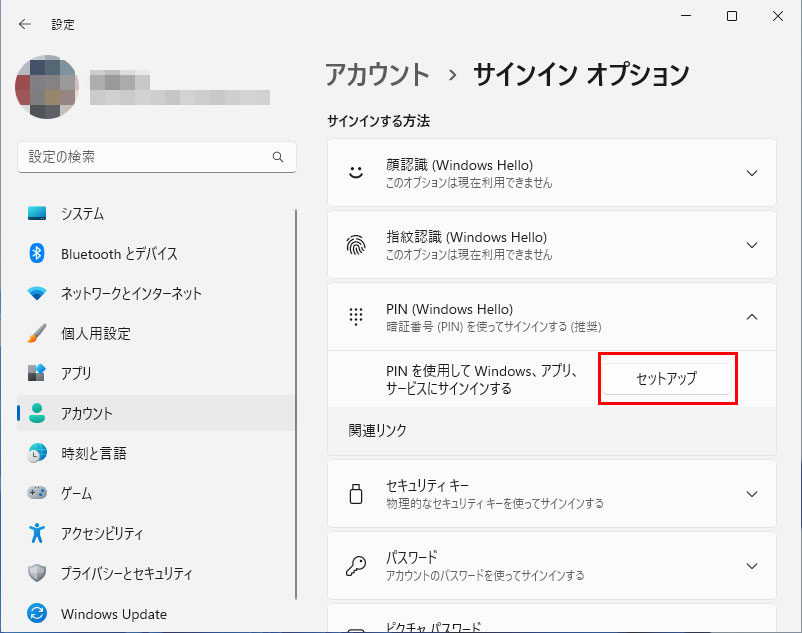Open システム settings category
Screen dimensions: 802x633
(x=156, y=213)
